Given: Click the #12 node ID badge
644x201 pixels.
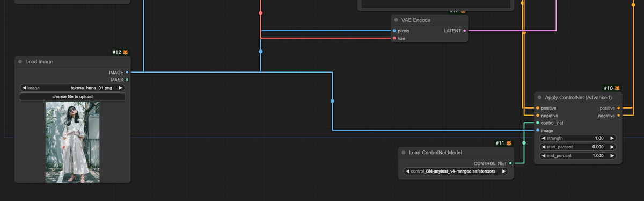Looking at the screenshot, I should (117, 52).
